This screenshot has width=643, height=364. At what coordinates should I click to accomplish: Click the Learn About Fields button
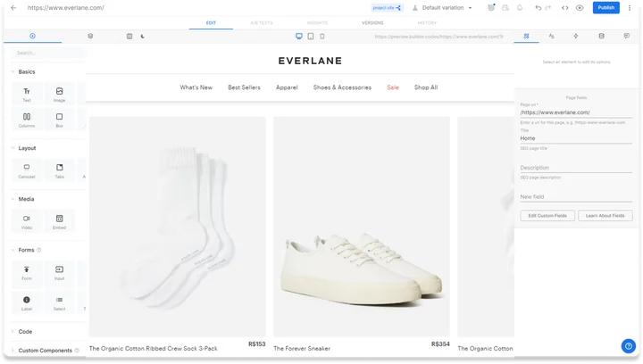(605, 215)
